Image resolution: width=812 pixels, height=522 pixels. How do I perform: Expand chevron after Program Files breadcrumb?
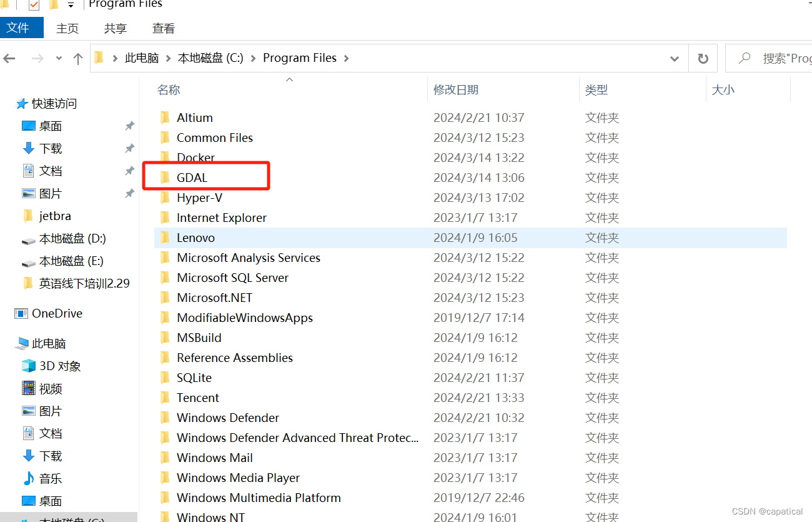pos(346,58)
